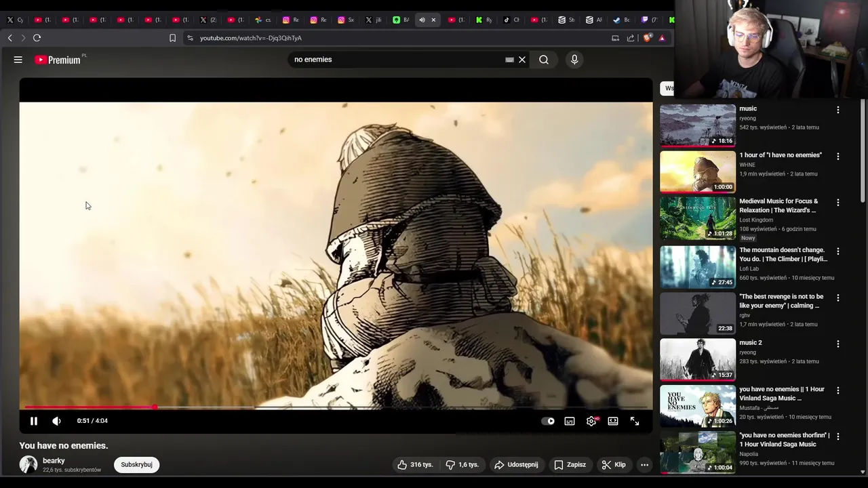Open 'The best revenge is not to be' title
The width and height of the screenshot is (868, 488).
[x=781, y=301]
